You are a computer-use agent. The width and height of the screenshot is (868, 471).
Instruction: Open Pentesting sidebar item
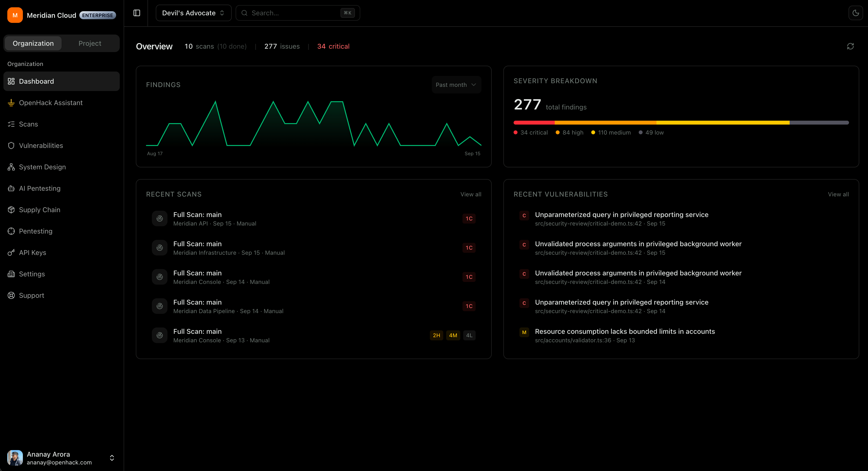pyautogui.click(x=61, y=231)
